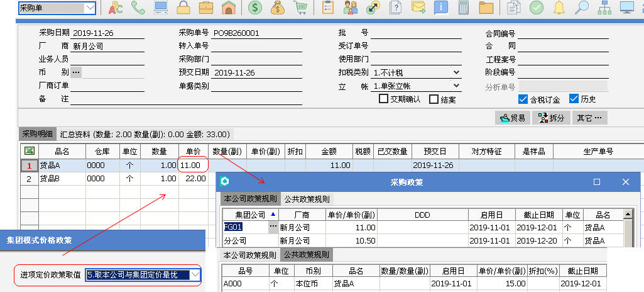Image resolution: width=644 pixels, height=292 pixels.
Task: Click the padlock icon in toolbar
Action: [x=183, y=8]
